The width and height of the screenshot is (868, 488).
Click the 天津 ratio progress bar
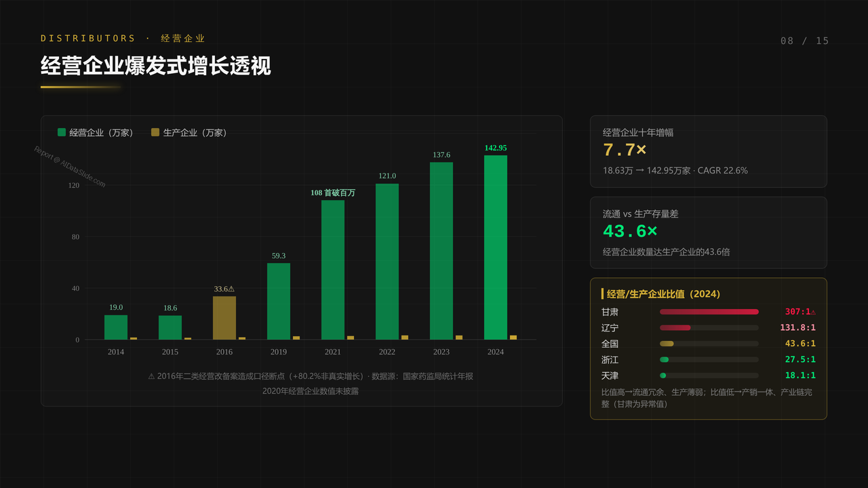709,375
